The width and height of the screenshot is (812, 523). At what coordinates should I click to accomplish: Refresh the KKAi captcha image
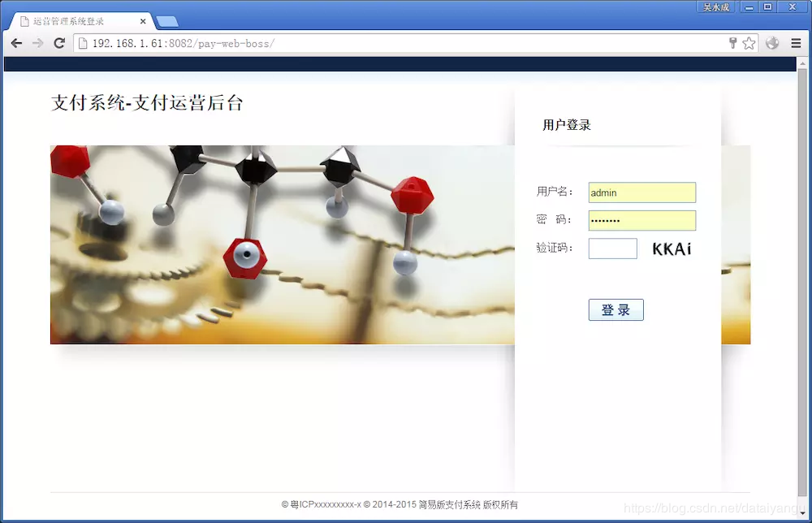click(x=672, y=249)
